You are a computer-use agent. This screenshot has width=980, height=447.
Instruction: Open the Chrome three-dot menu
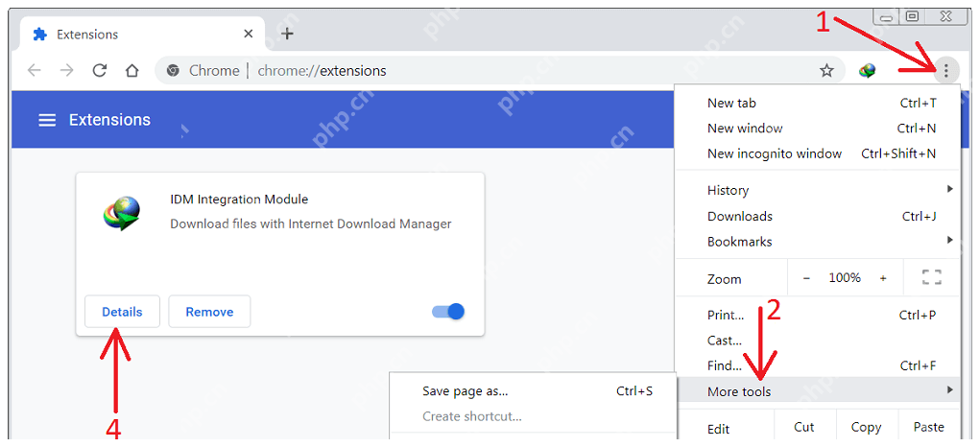pos(946,71)
